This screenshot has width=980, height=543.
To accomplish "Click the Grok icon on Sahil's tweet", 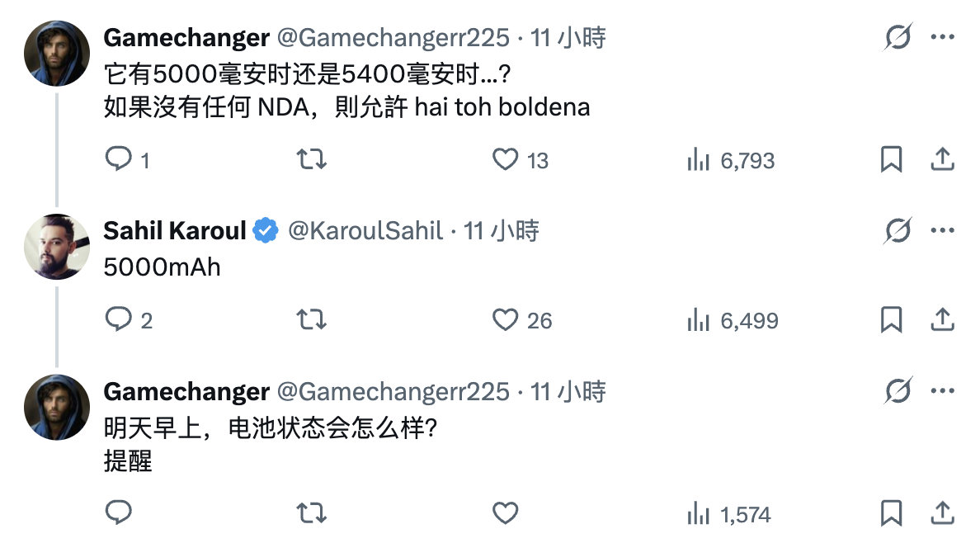I will pos(898,231).
